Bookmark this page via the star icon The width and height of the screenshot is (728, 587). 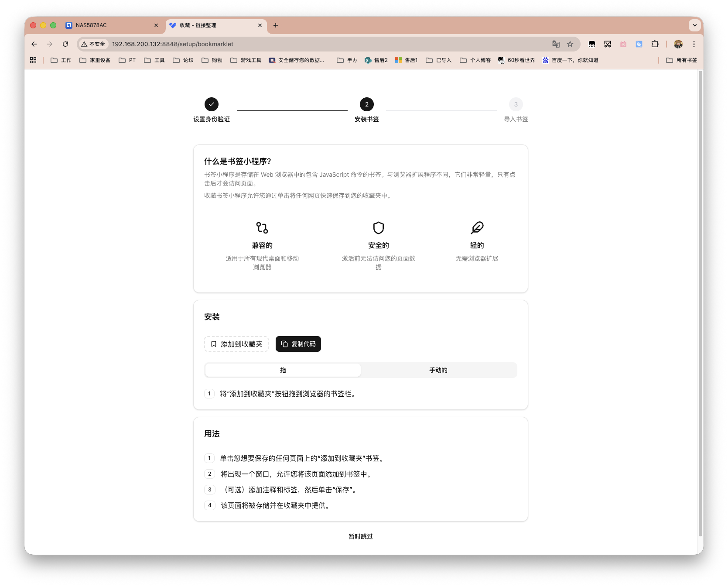coord(570,44)
